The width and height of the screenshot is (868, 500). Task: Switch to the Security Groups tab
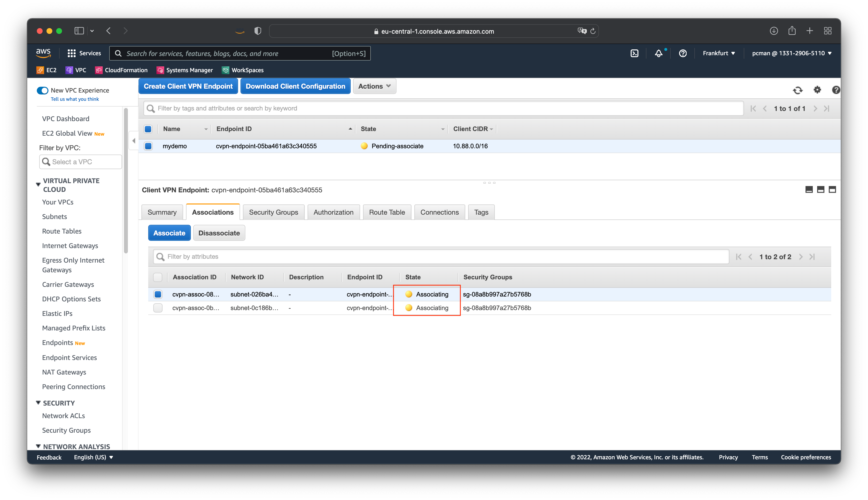click(x=273, y=212)
